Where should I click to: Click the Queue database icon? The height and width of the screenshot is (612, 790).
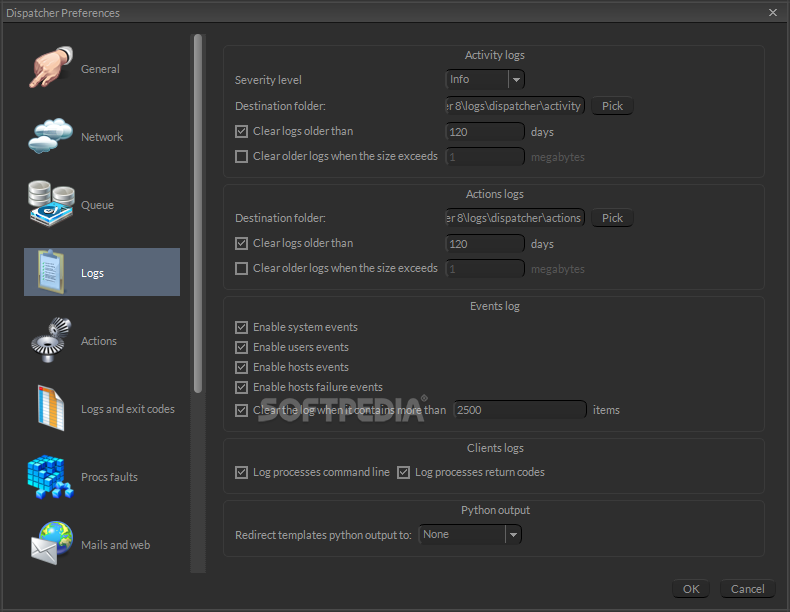pos(51,203)
